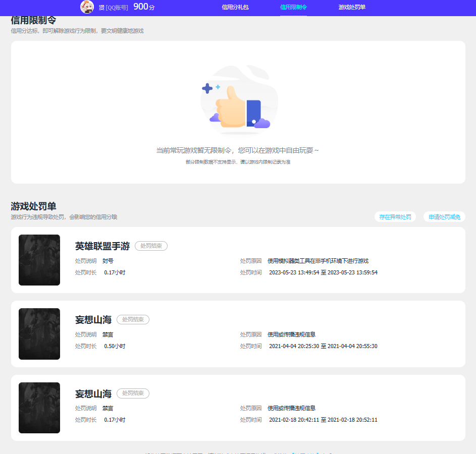Viewport: 476px width, 454px height.
Task: Click the 存在异常处罚 button
Action: 395,216
